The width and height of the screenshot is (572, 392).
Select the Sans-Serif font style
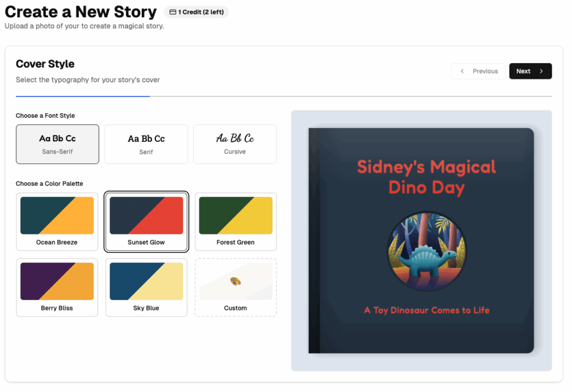[58, 144]
